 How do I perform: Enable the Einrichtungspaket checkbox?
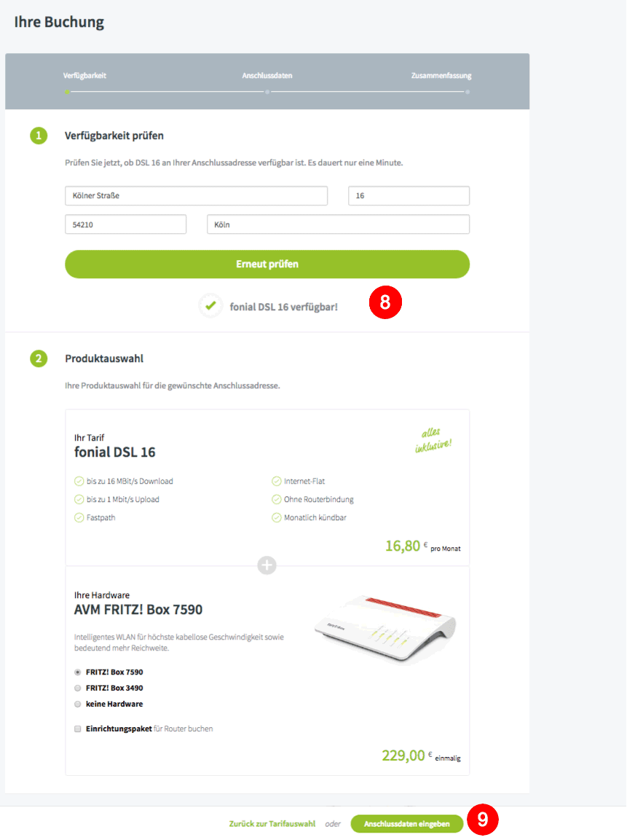78,729
